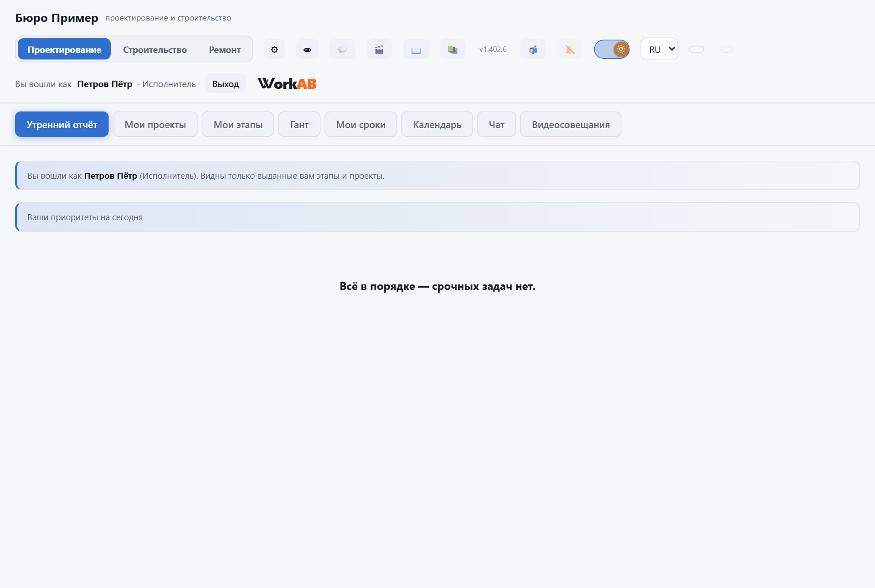Click the Выход logout button
This screenshot has height=588, width=875.
pos(226,84)
